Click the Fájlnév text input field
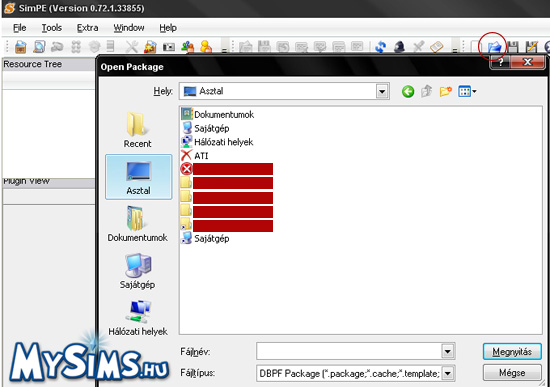The width and height of the screenshot is (550, 387). [x=349, y=351]
